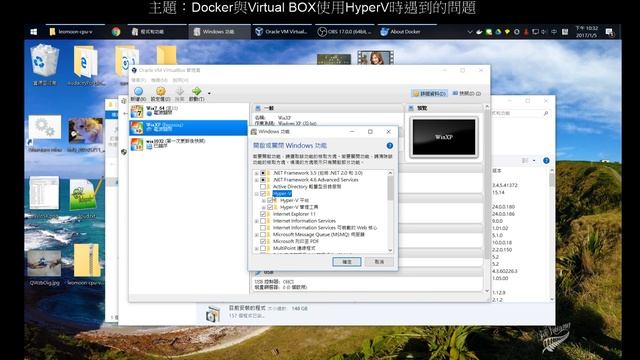640x360 pixels.
Task: Open second VirtualBox menu (Machine)
Action: (159, 80)
